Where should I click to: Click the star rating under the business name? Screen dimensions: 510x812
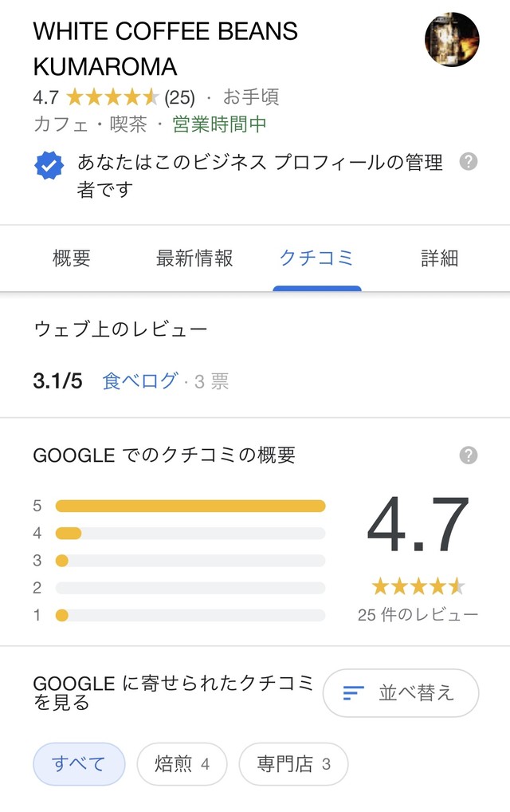click(113, 97)
